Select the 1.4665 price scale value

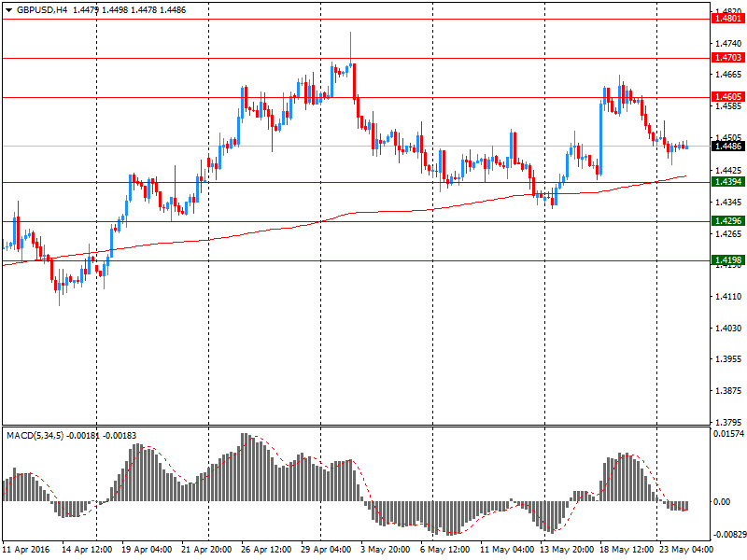[x=728, y=75]
